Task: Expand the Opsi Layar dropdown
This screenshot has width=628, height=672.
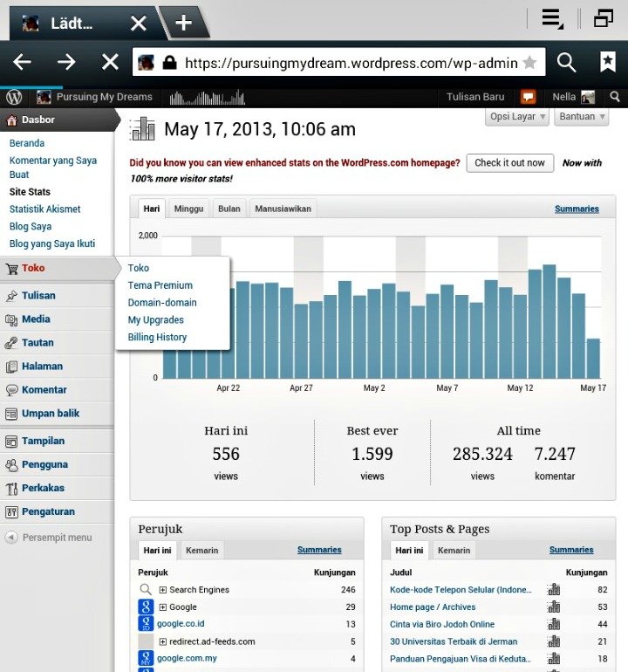Action: [x=517, y=117]
